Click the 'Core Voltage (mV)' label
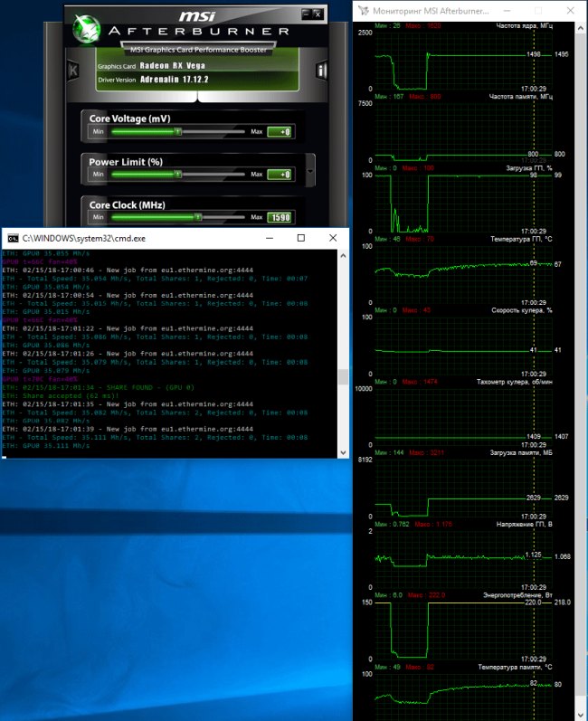 coord(129,119)
